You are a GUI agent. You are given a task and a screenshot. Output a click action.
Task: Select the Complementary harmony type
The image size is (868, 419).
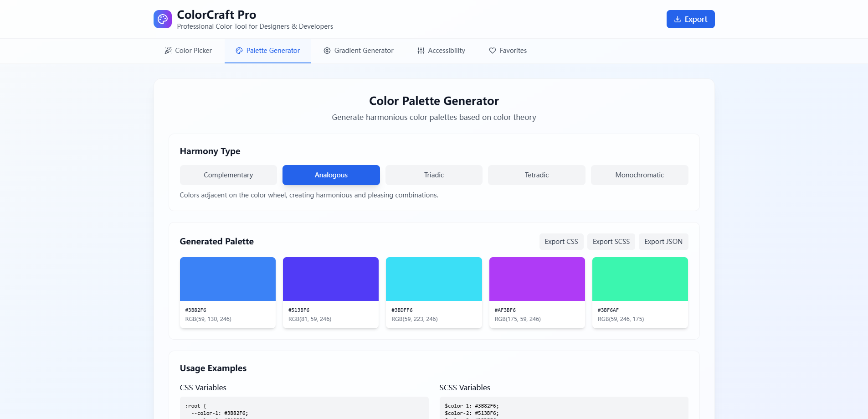[x=228, y=175]
